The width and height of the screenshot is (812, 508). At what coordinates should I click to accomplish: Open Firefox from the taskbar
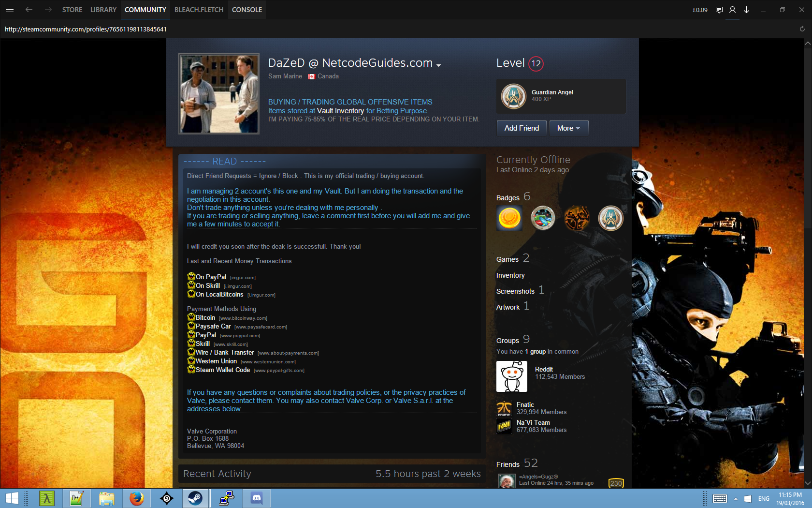coord(137,498)
